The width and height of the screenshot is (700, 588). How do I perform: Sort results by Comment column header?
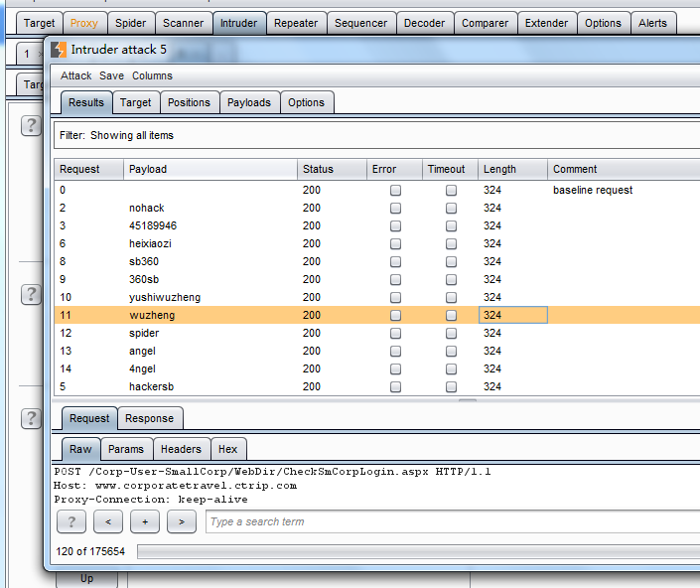coord(624,169)
